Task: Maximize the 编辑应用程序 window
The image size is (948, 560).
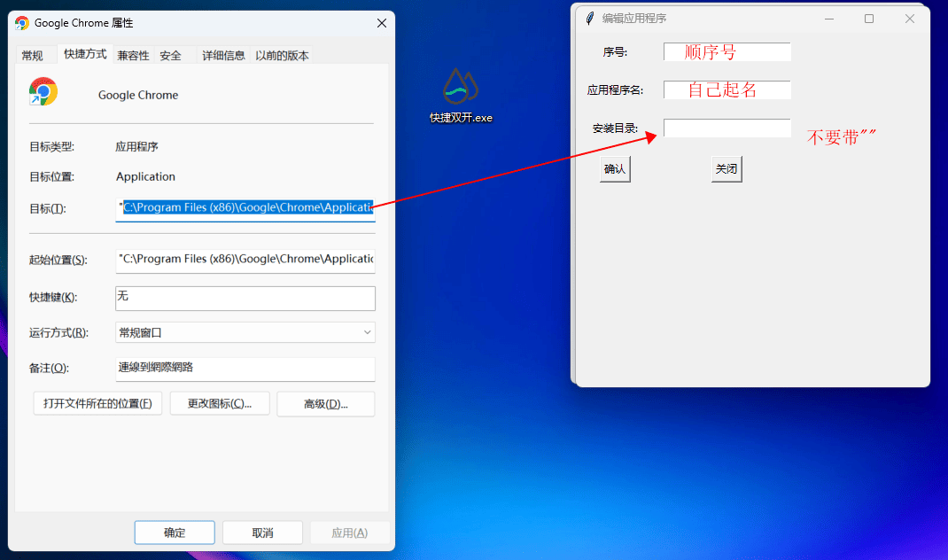Action: tap(869, 19)
